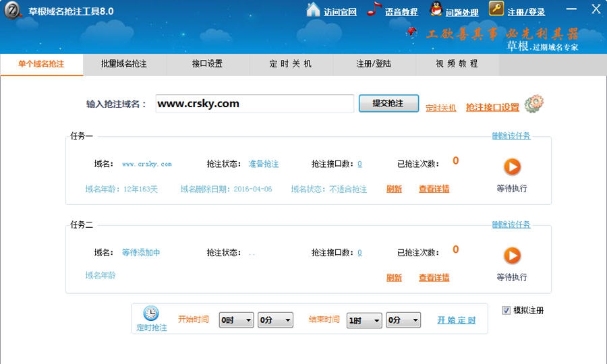Image resolution: width=607 pixels, height=364 pixels.
Task: Click the 定时抢注 clock icon
Action: [x=151, y=313]
